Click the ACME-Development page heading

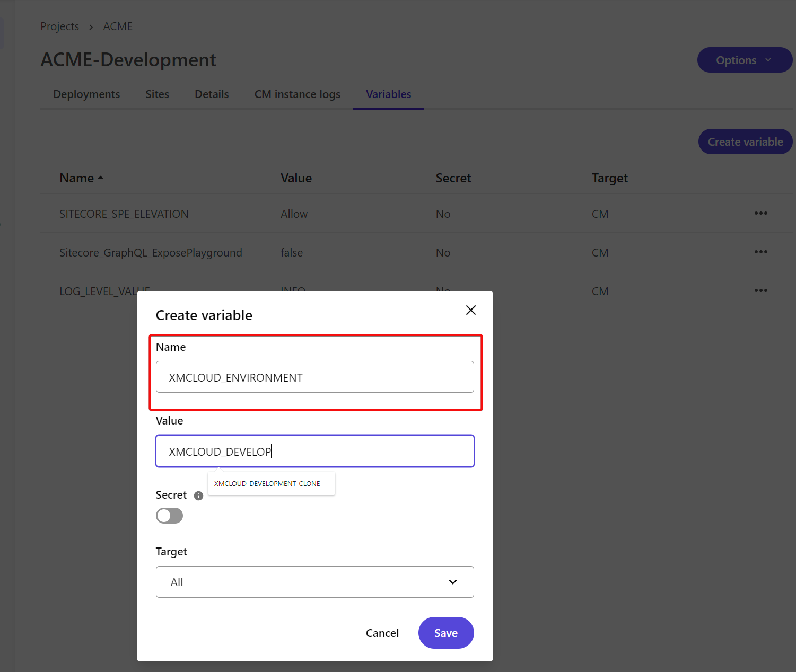tap(128, 60)
